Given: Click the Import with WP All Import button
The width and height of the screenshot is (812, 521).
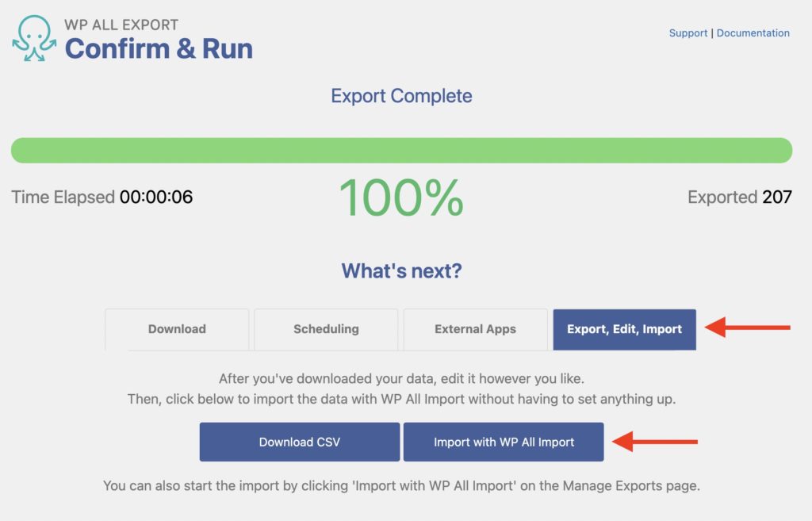Looking at the screenshot, I should (x=505, y=442).
